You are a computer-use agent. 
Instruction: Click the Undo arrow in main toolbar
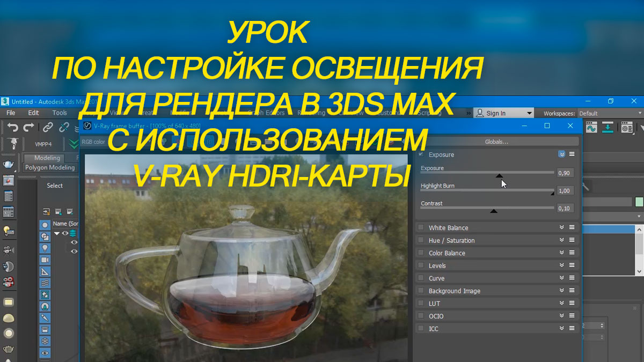pos(12,128)
